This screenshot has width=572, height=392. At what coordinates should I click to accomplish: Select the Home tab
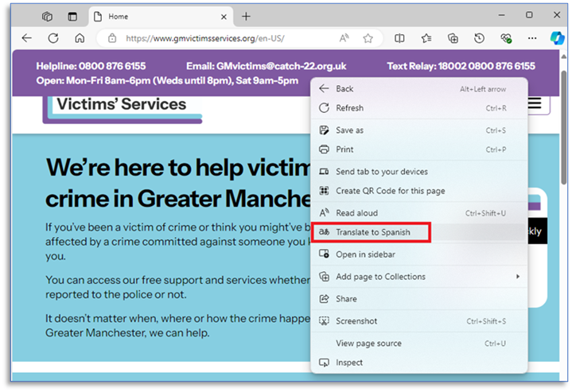click(161, 17)
